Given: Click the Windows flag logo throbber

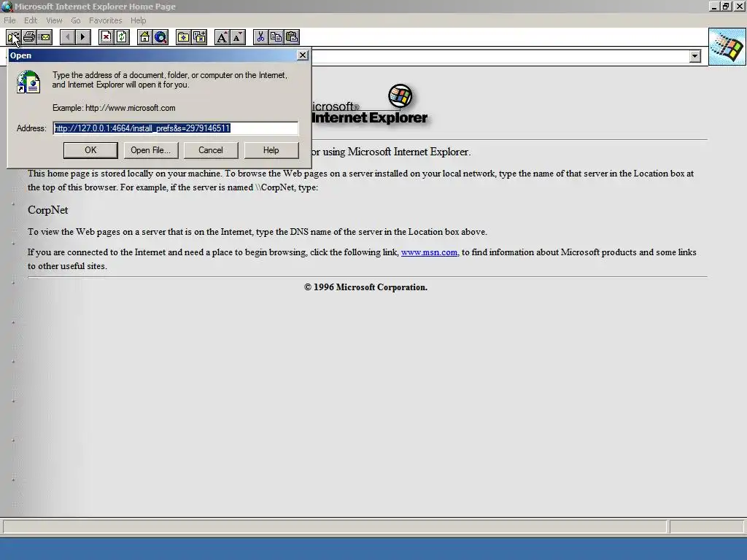Looking at the screenshot, I should click(727, 47).
